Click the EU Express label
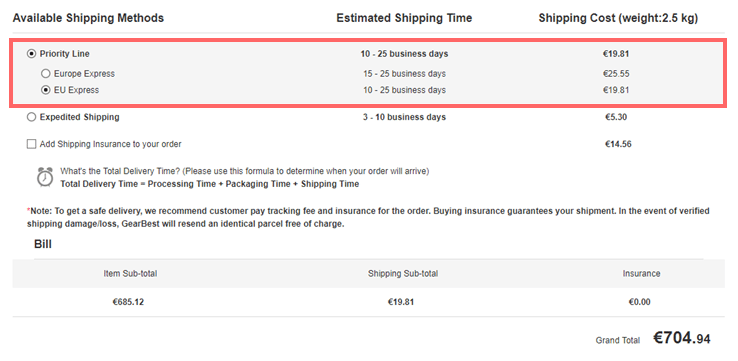 pyautogui.click(x=76, y=90)
